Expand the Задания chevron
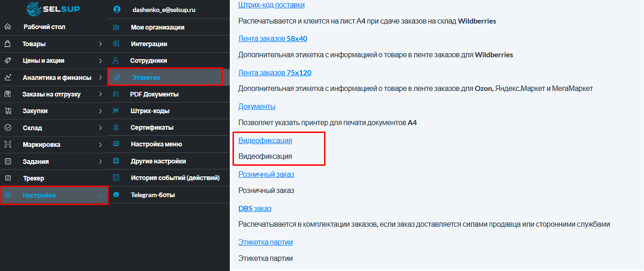The image size is (644, 271). tap(100, 162)
